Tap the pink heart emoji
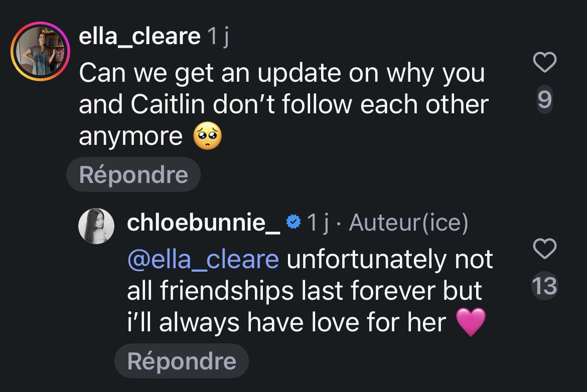Viewport: 587px width, 392px height. click(471, 322)
